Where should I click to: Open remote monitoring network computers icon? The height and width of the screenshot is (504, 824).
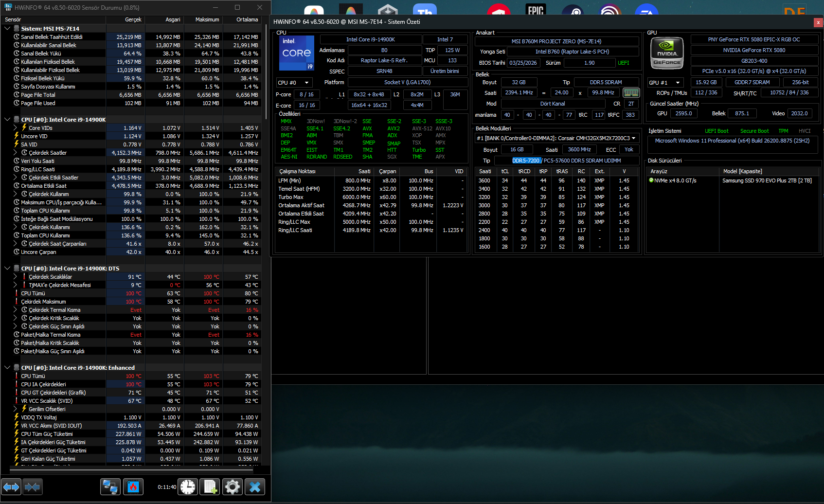pyautogui.click(x=110, y=486)
